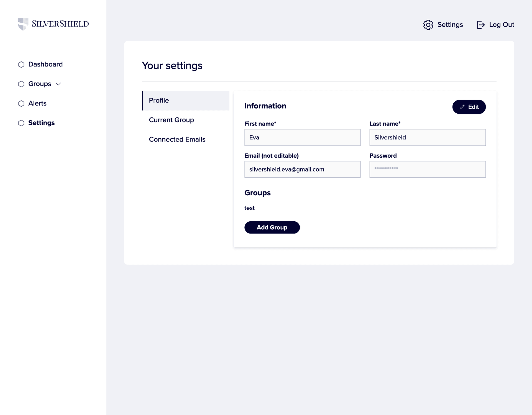Image resolution: width=532 pixels, height=415 pixels.
Task: Click the hexagon icon beside Groups
Action: coord(21,84)
